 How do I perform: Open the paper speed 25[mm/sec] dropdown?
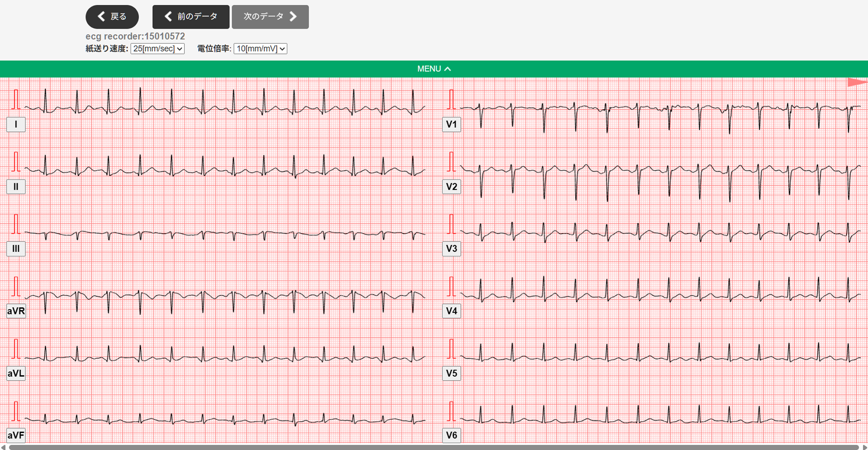point(158,49)
